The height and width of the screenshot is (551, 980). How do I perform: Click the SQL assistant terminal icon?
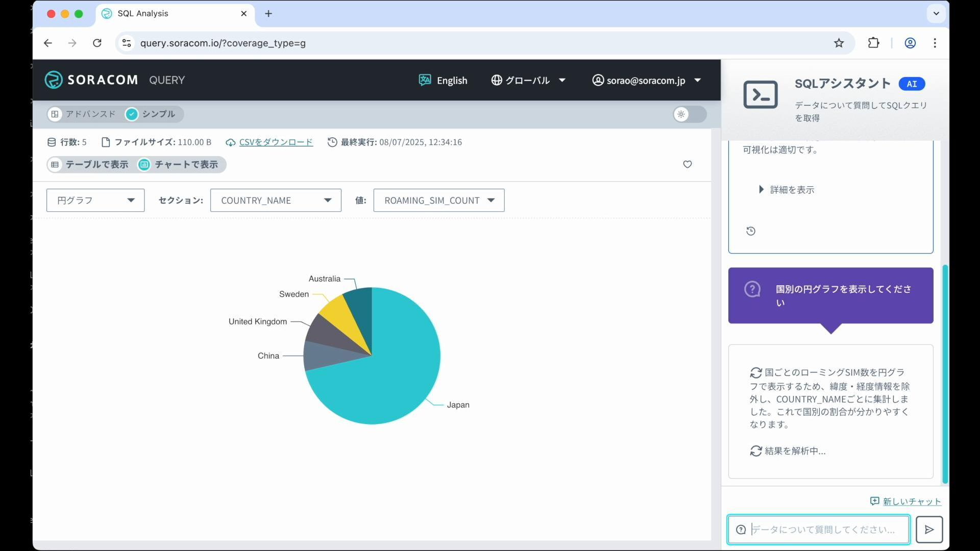click(761, 94)
